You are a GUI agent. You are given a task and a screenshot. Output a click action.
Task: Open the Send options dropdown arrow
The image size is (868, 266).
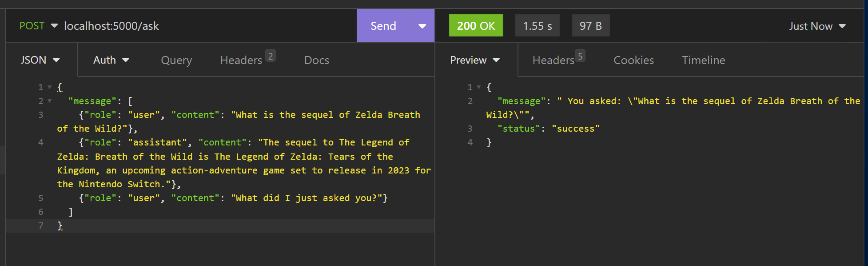point(422,26)
